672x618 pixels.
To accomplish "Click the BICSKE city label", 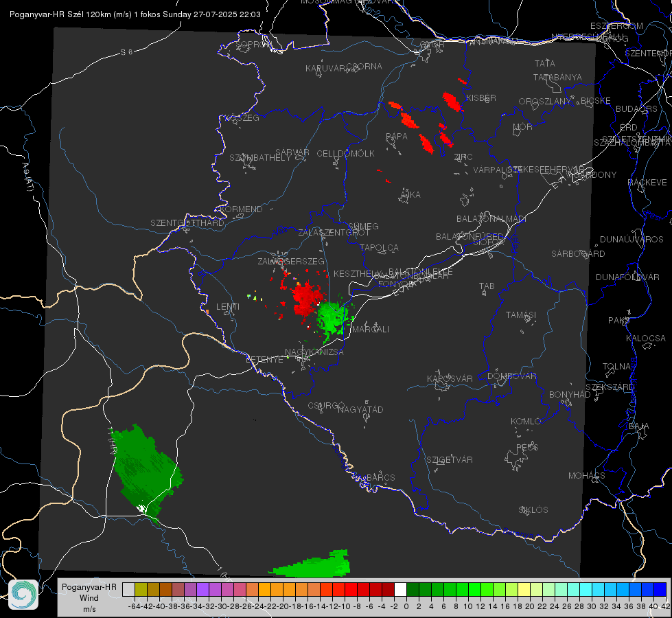I will pos(596,101).
